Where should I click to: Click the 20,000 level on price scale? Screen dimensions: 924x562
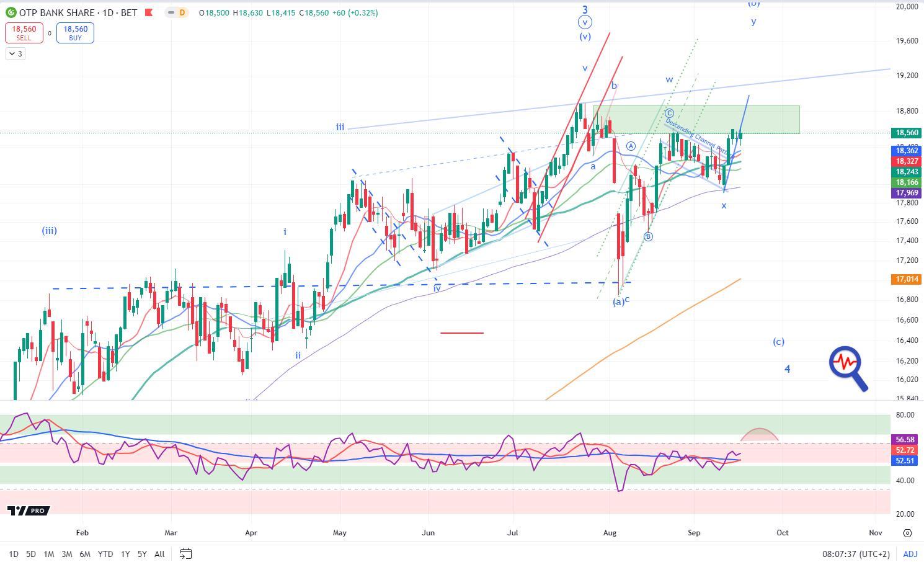click(x=907, y=6)
